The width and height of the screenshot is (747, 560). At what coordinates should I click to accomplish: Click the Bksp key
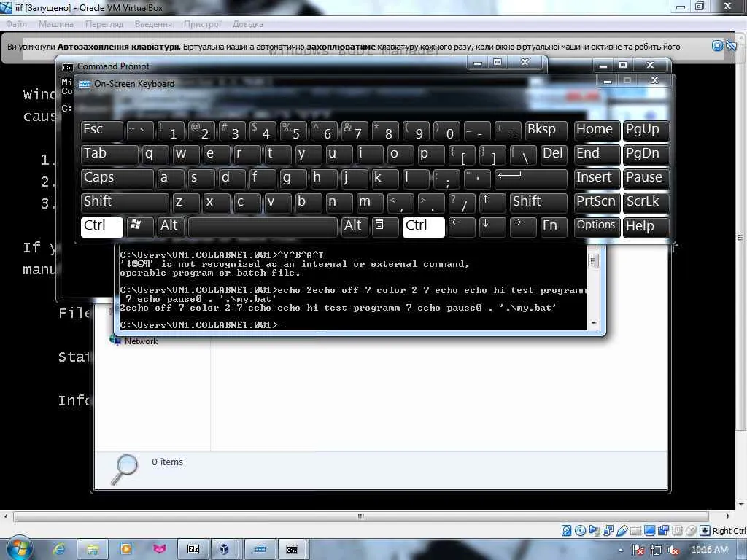(x=546, y=130)
